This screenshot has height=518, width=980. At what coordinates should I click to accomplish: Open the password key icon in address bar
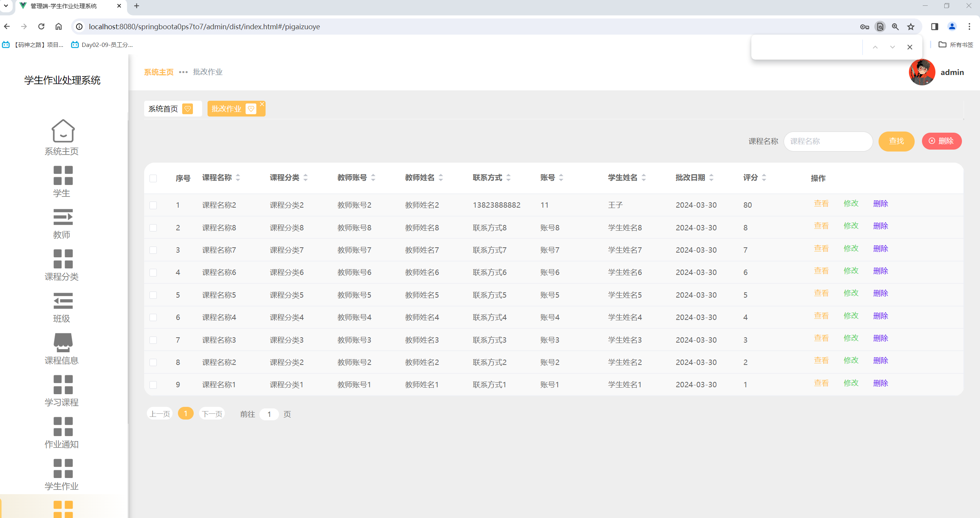click(864, 27)
